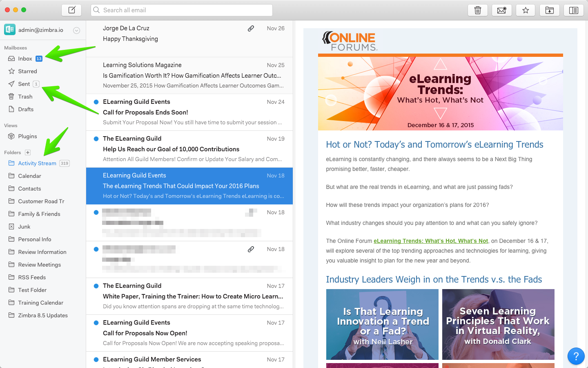Open Jorge De La Cruz Happy Thanksgiving email
Viewport: 588px width, 368px height.
coord(189,39)
